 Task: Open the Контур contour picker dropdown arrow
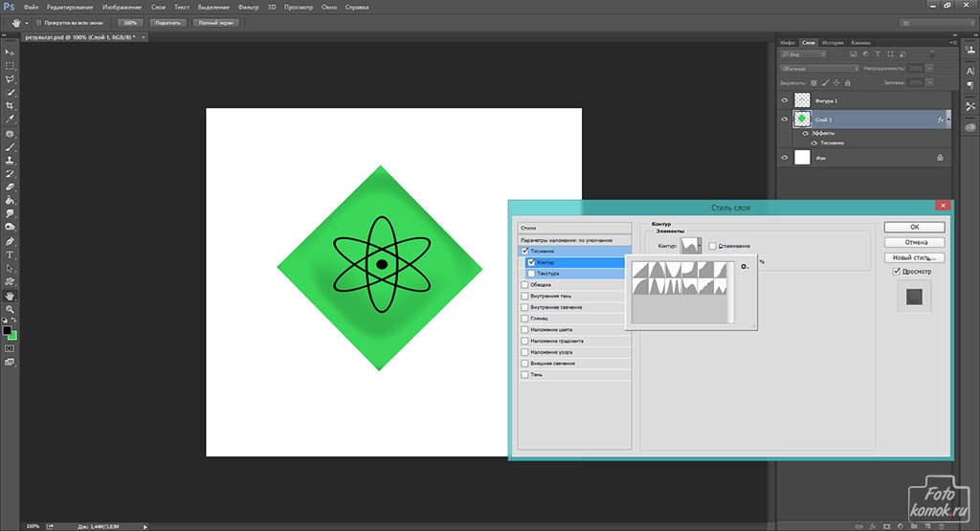pos(700,246)
